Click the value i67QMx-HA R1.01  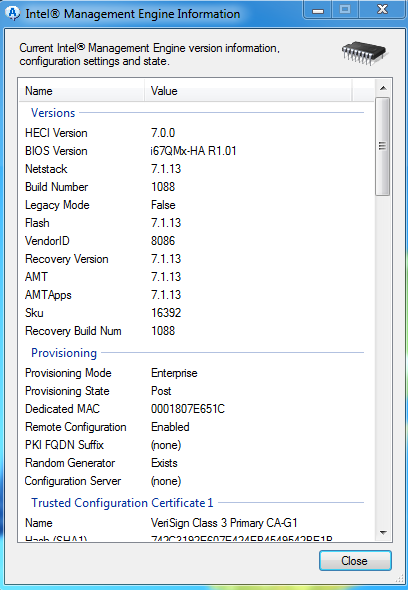click(x=193, y=151)
